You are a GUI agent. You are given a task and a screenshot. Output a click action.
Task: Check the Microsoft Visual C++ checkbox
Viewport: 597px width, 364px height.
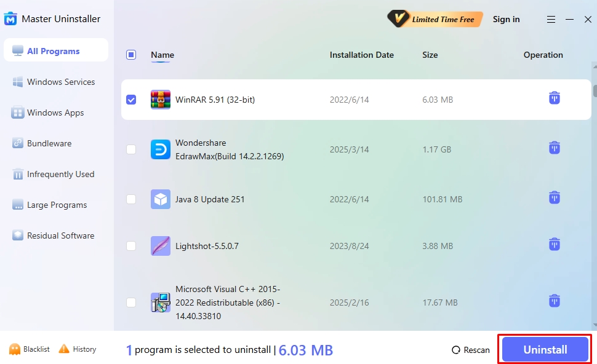coord(131,303)
